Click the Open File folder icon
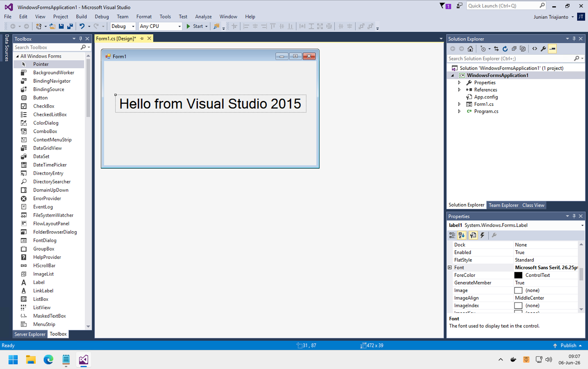 point(52,26)
